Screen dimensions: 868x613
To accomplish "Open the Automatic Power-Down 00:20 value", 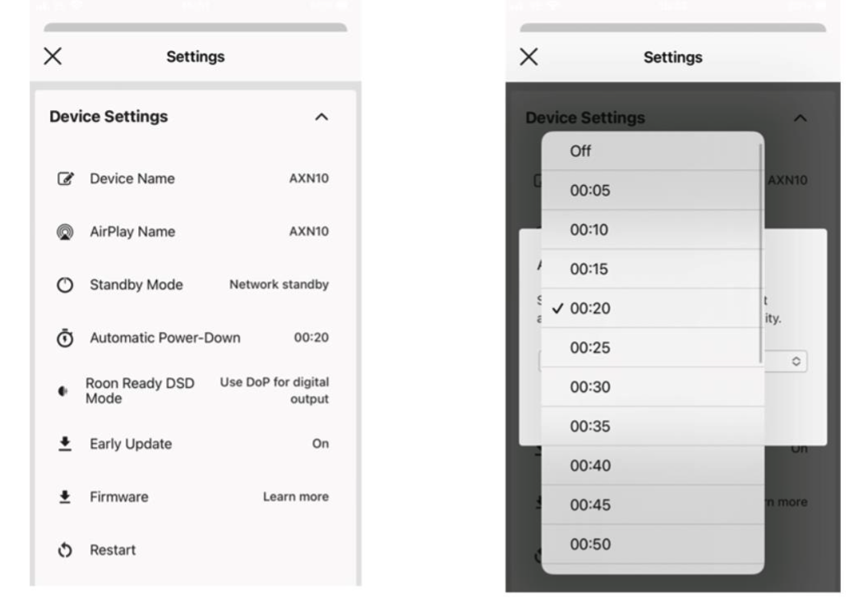I will [x=311, y=338].
